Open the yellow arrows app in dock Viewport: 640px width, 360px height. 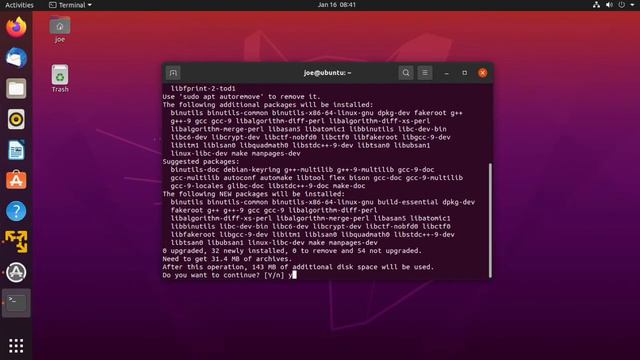pos(16,241)
